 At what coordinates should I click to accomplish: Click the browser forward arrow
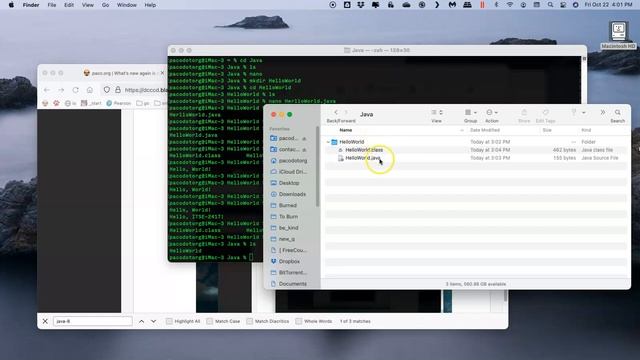pos(61,90)
